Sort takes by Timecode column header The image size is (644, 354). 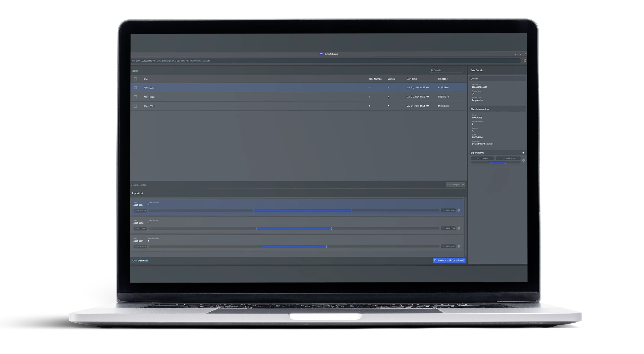click(443, 79)
